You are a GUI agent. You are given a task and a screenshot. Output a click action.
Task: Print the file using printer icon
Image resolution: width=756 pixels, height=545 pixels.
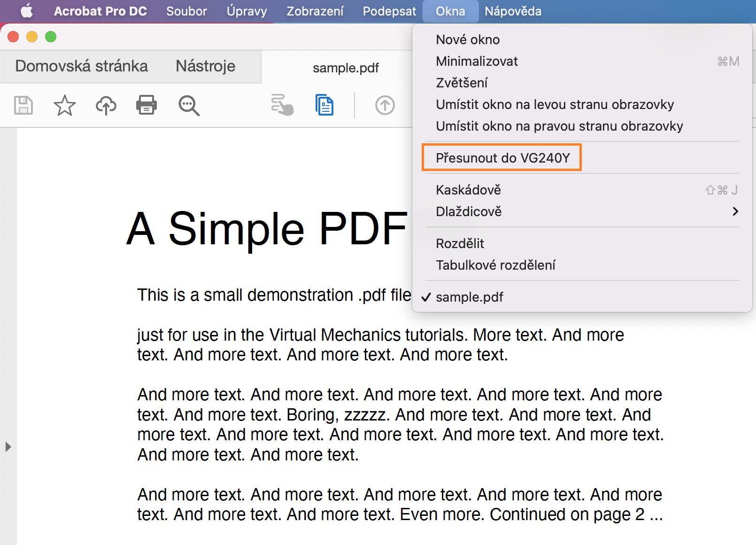pos(147,105)
